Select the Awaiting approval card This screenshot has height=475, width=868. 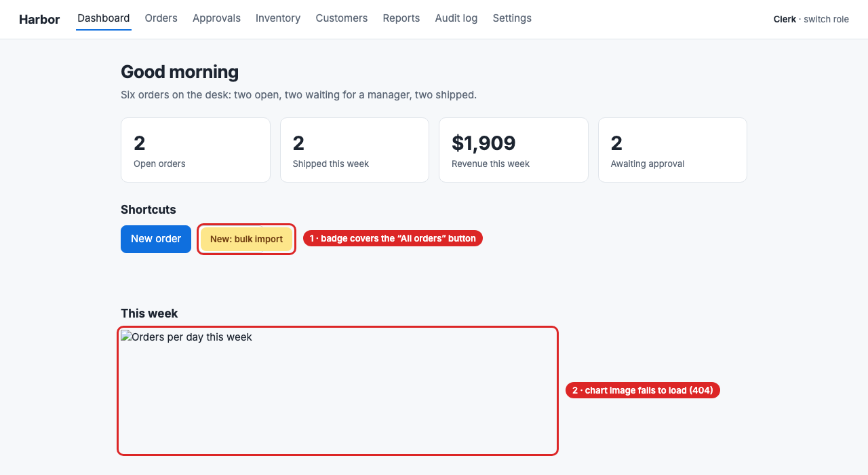[x=673, y=150]
